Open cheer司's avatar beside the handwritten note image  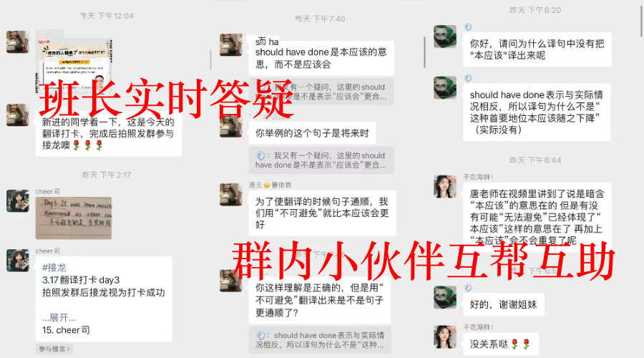click(18, 200)
